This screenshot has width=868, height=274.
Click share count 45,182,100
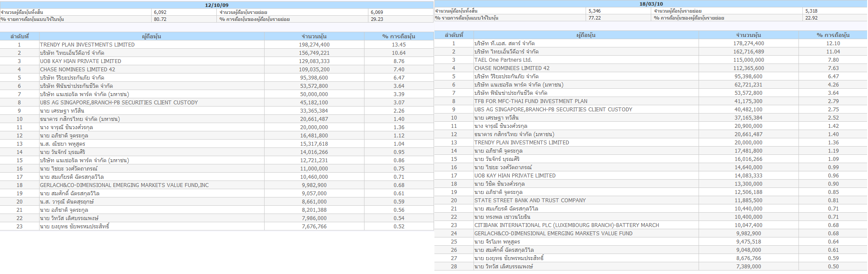[x=314, y=103]
